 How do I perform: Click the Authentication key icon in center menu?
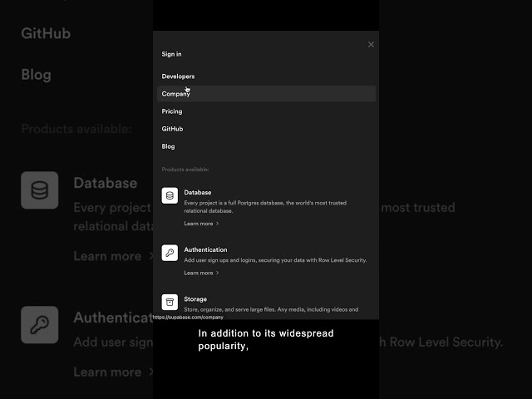pos(170,253)
